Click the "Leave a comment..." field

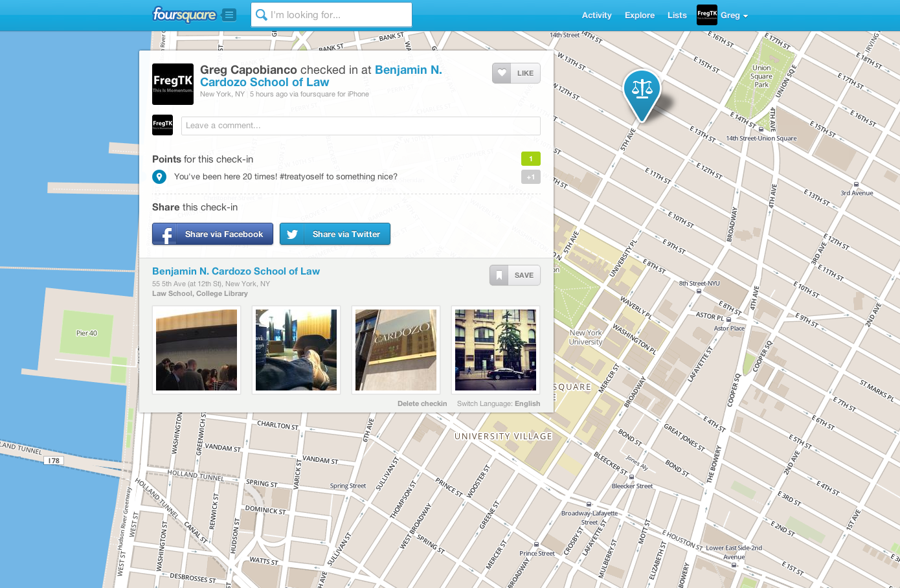[x=361, y=126]
